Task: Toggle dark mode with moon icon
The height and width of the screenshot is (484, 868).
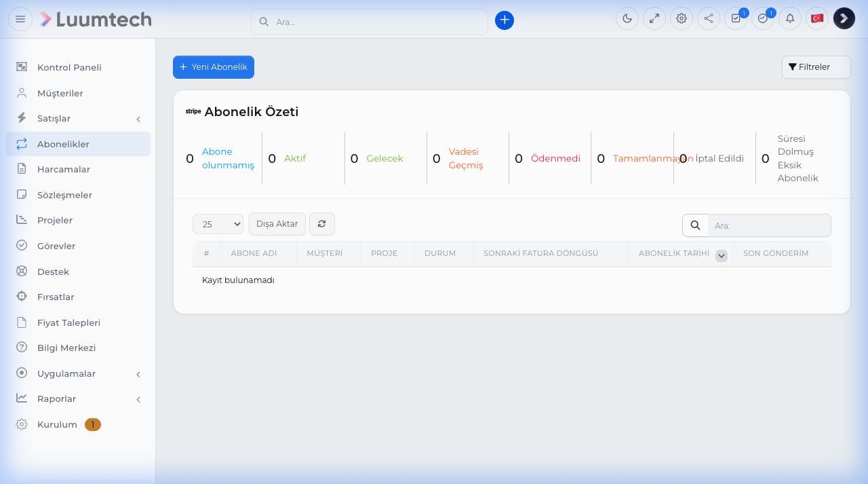Action: (x=627, y=18)
